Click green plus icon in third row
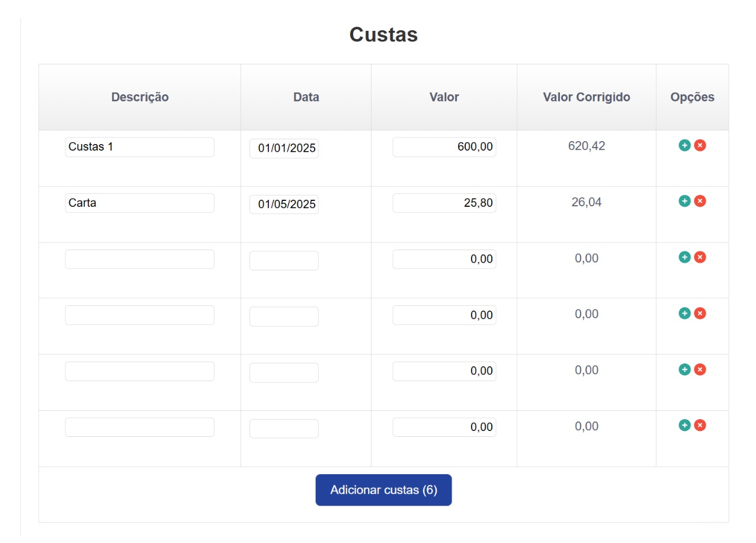The height and width of the screenshot is (543, 756). (684, 257)
